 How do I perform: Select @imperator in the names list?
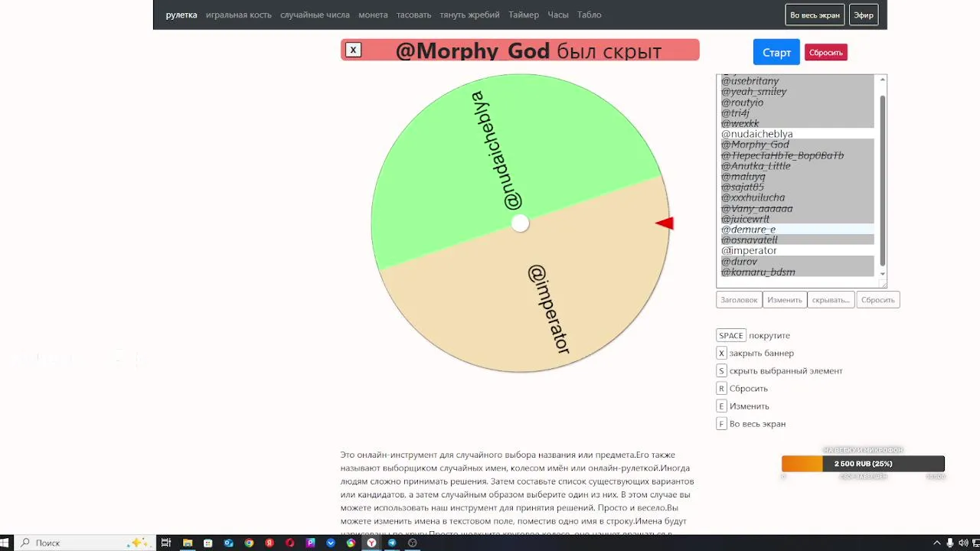pyautogui.click(x=797, y=250)
